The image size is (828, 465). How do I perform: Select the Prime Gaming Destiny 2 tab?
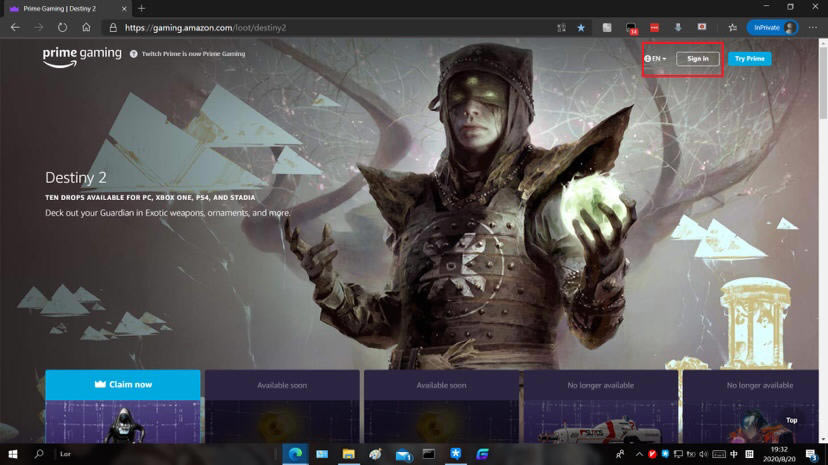(66, 8)
